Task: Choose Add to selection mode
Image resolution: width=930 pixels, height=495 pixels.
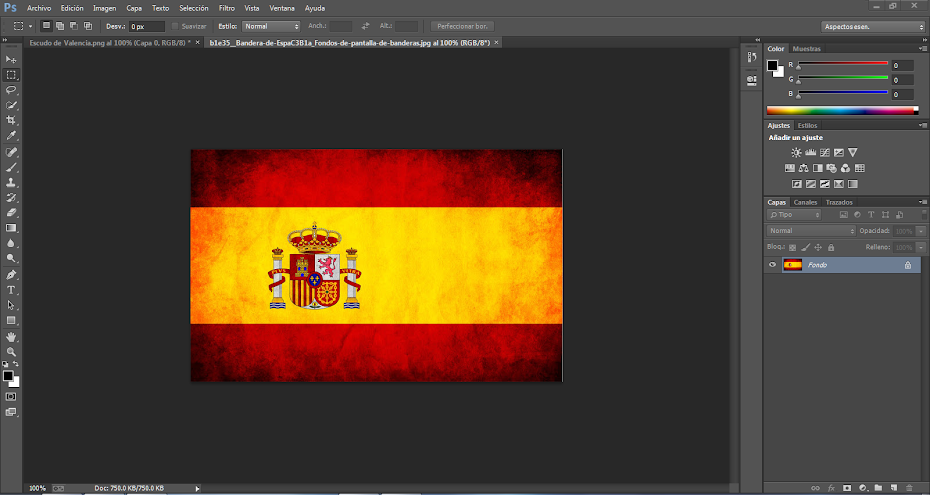Action: click(60, 26)
